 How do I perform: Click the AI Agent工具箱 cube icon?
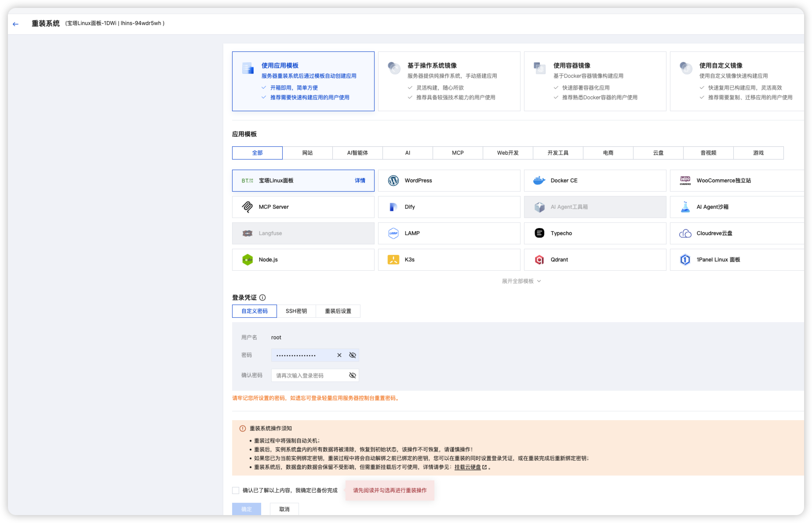tap(539, 207)
